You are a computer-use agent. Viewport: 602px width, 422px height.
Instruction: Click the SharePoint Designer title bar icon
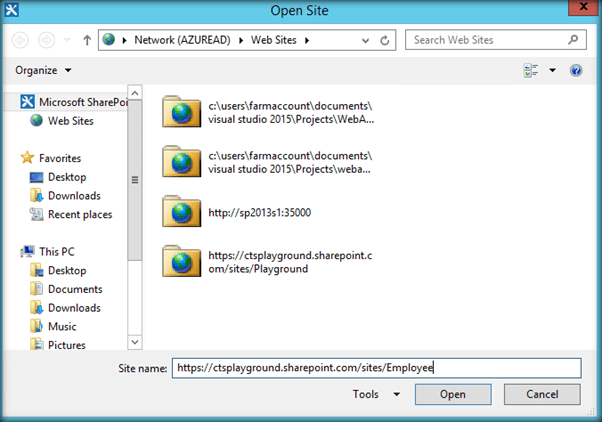click(x=11, y=10)
